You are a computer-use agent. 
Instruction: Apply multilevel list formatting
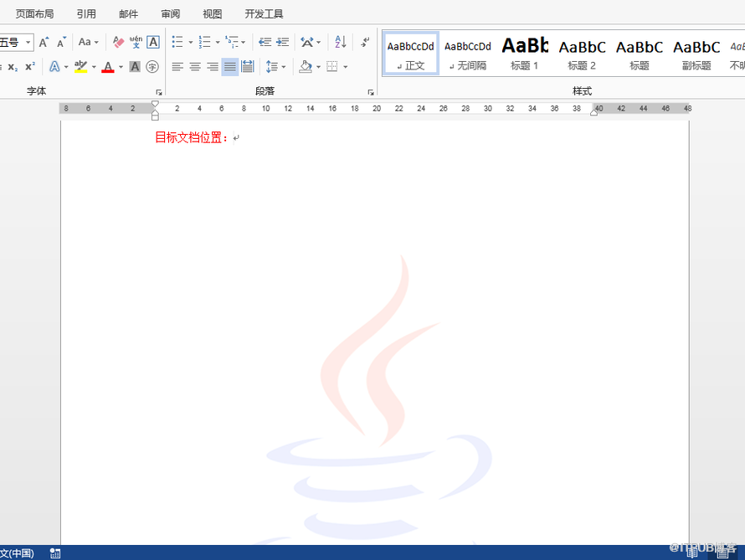point(232,43)
